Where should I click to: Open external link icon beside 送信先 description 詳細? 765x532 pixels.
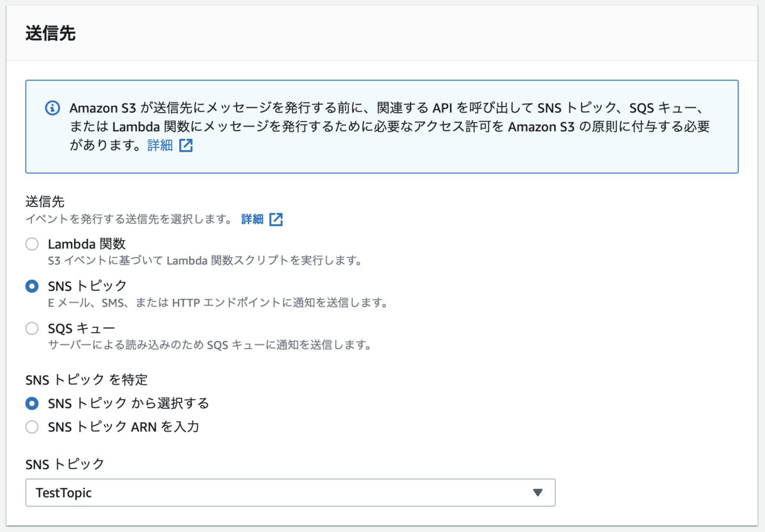[276, 220]
